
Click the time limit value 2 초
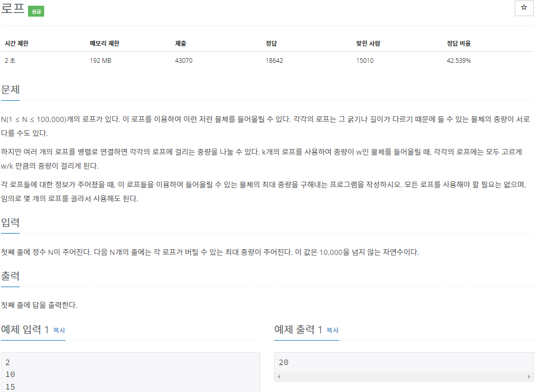pyautogui.click(x=10, y=61)
